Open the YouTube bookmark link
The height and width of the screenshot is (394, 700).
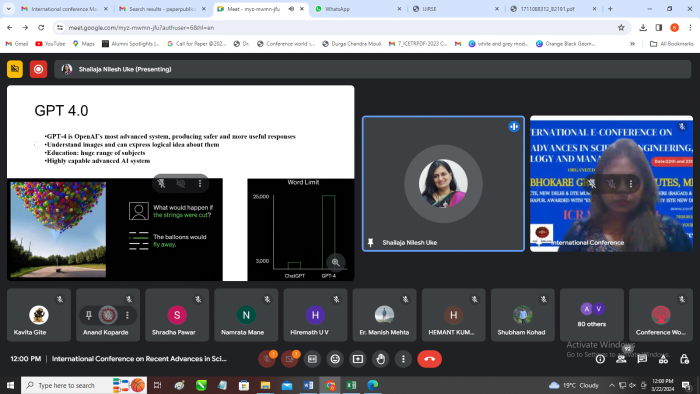point(50,44)
